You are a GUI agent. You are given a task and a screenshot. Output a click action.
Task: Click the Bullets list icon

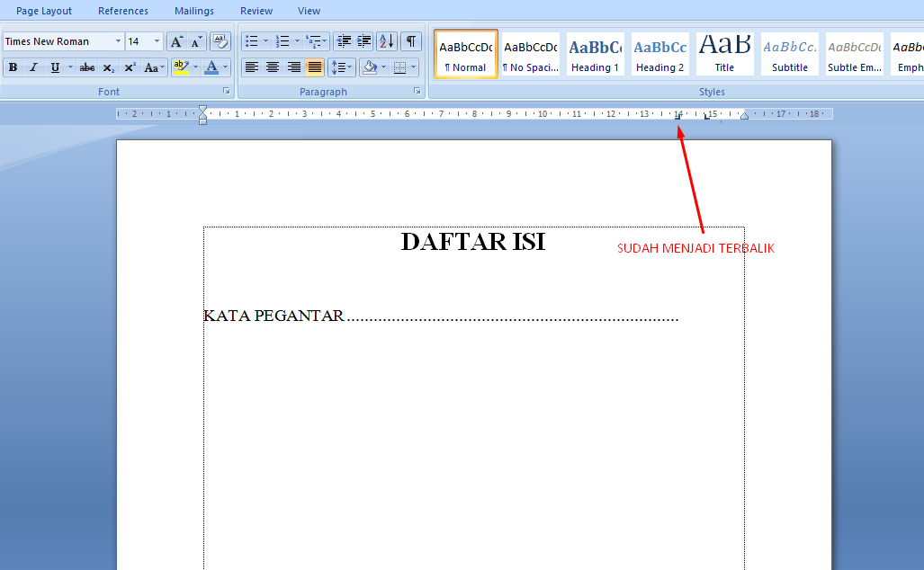click(x=252, y=41)
